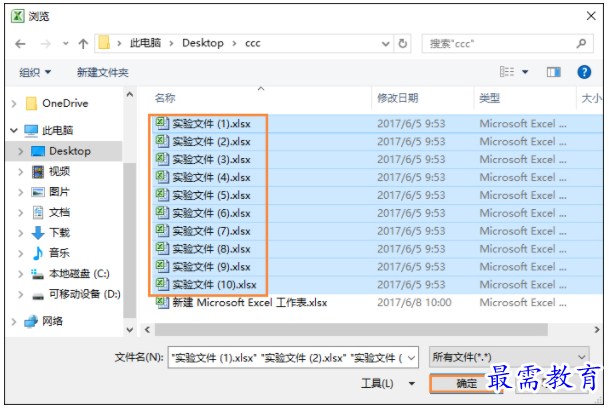Click the change view icon
609x409 pixels.
coord(507,72)
